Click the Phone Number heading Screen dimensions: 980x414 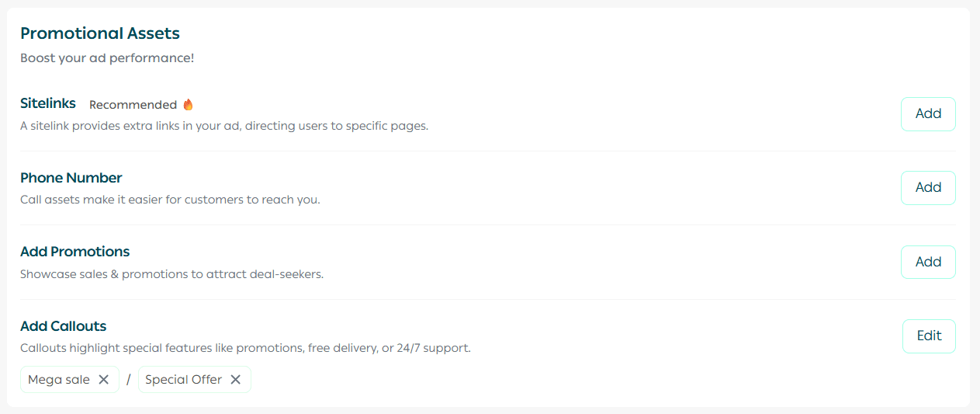pyautogui.click(x=71, y=178)
